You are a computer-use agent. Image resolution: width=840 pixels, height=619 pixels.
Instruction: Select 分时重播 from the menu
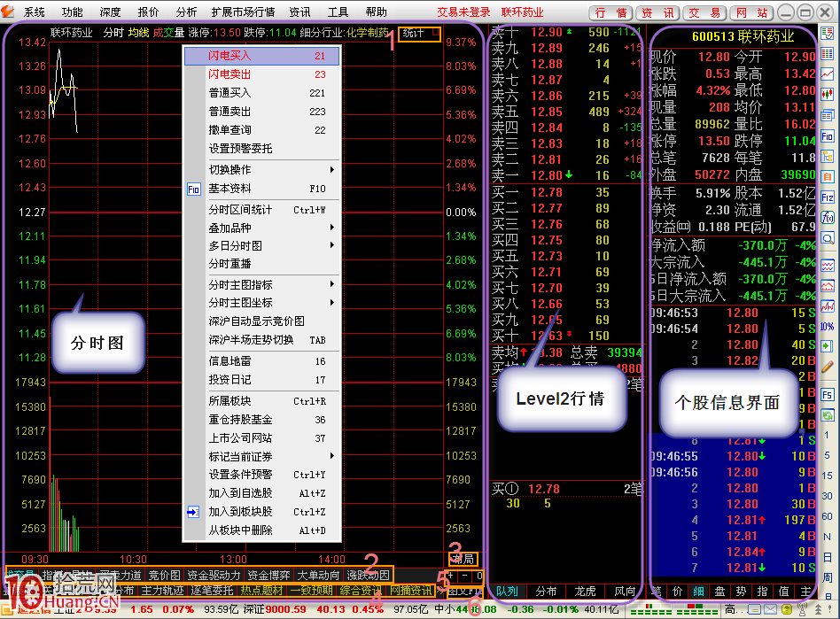click(x=261, y=264)
